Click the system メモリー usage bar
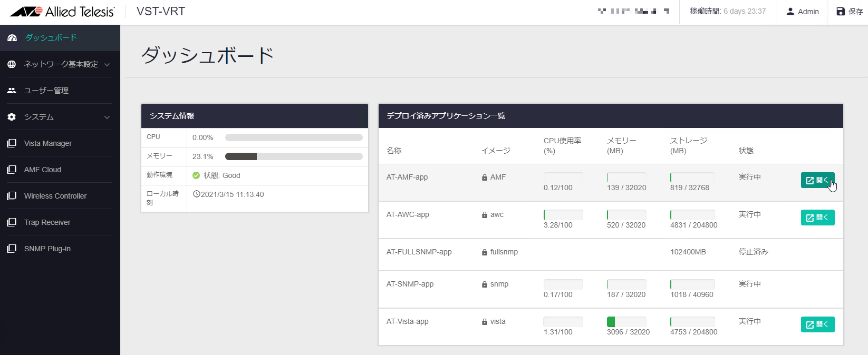868x355 pixels. 294,156
